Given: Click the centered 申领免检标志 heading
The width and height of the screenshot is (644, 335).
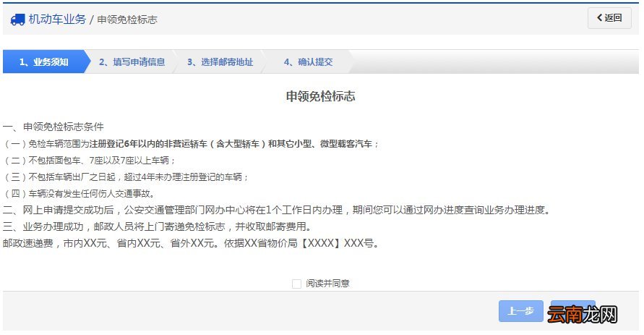Looking at the screenshot, I should click(x=320, y=96).
